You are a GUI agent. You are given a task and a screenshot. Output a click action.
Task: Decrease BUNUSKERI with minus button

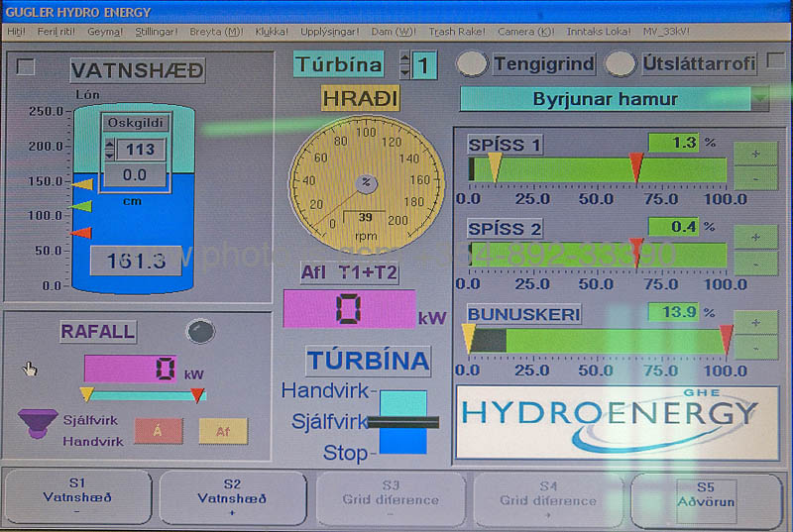[x=755, y=348]
